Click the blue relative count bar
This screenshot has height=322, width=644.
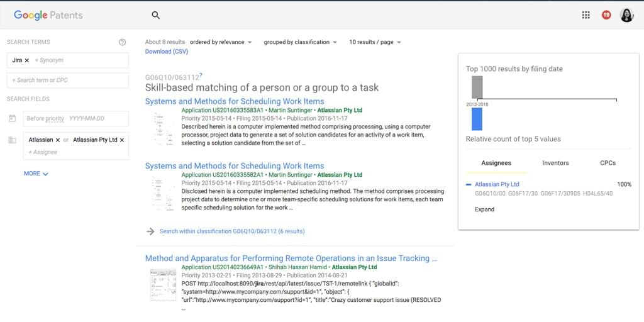(477, 119)
